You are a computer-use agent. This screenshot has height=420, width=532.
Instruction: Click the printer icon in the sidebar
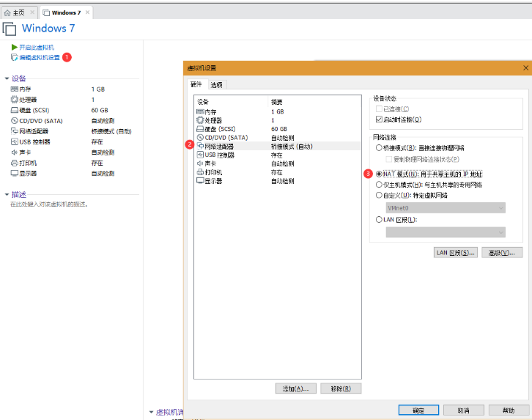coord(14,163)
